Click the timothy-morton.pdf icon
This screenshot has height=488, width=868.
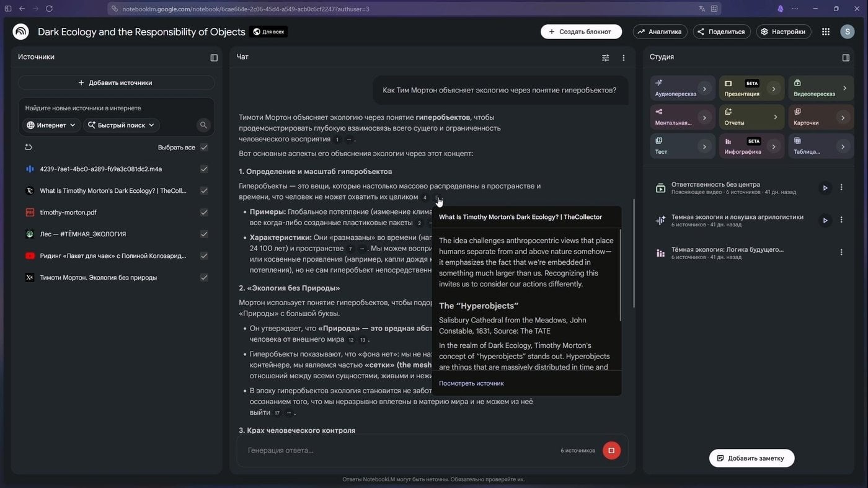[29, 212]
